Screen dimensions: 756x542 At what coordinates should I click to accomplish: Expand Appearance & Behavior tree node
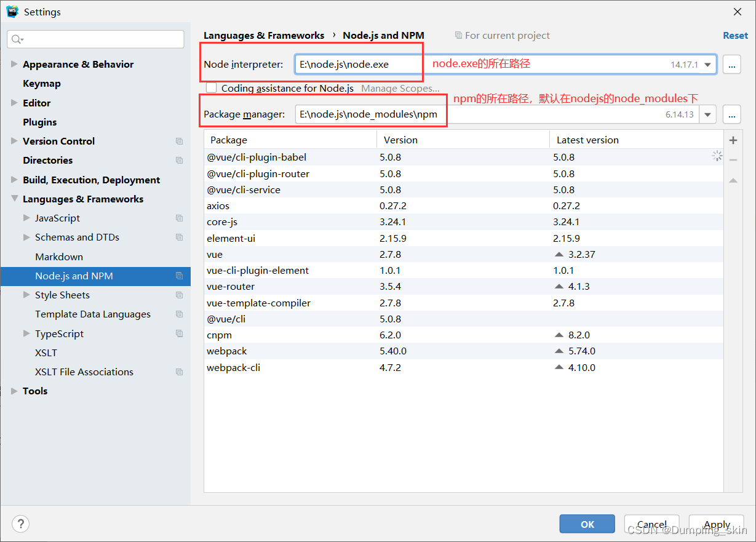pos(14,64)
